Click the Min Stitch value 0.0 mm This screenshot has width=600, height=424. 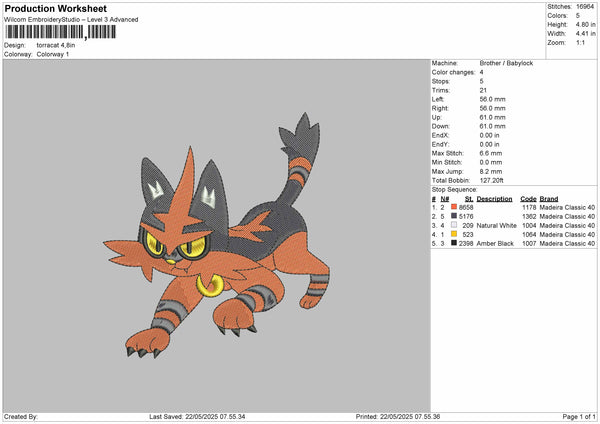(491, 162)
